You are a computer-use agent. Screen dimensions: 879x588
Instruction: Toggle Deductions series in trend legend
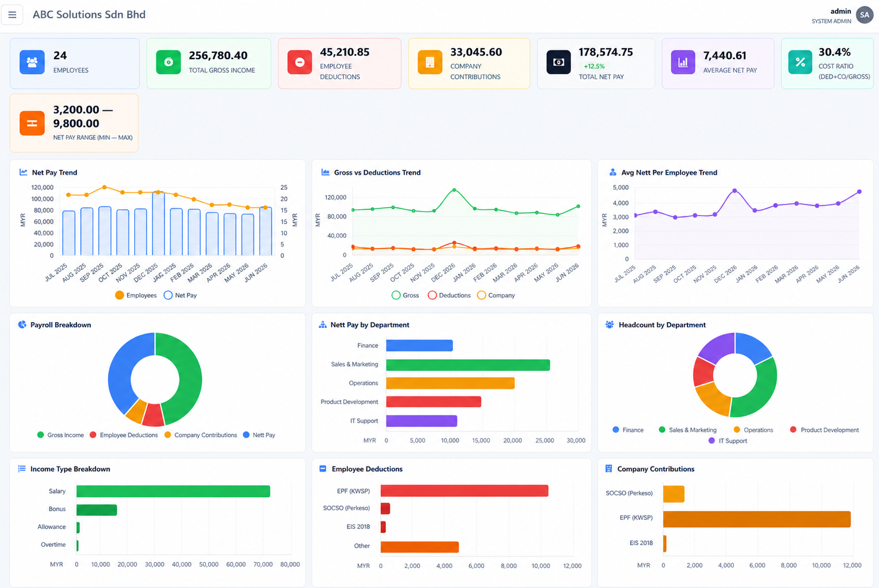[449, 295]
